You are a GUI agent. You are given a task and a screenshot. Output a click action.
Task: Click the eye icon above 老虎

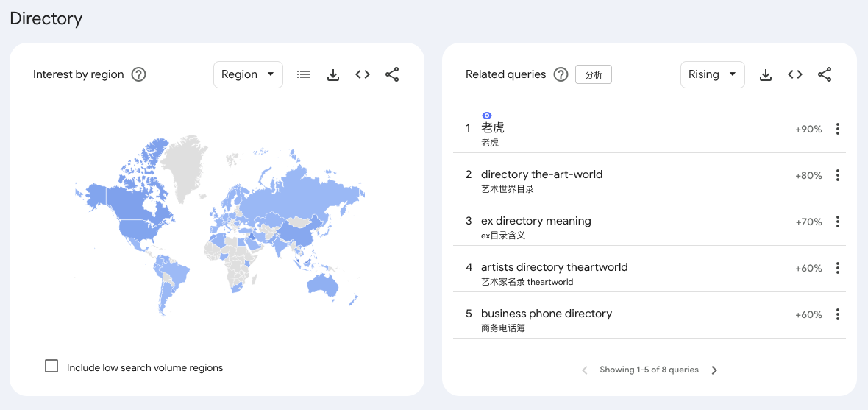click(x=486, y=116)
